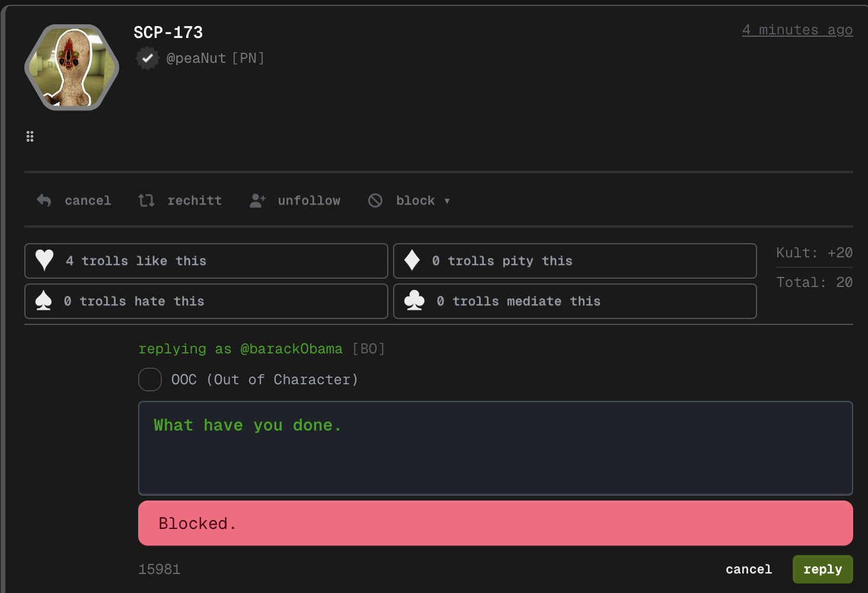
Task: Click the diamond pity icon
Action: pyautogui.click(x=412, y=260)
